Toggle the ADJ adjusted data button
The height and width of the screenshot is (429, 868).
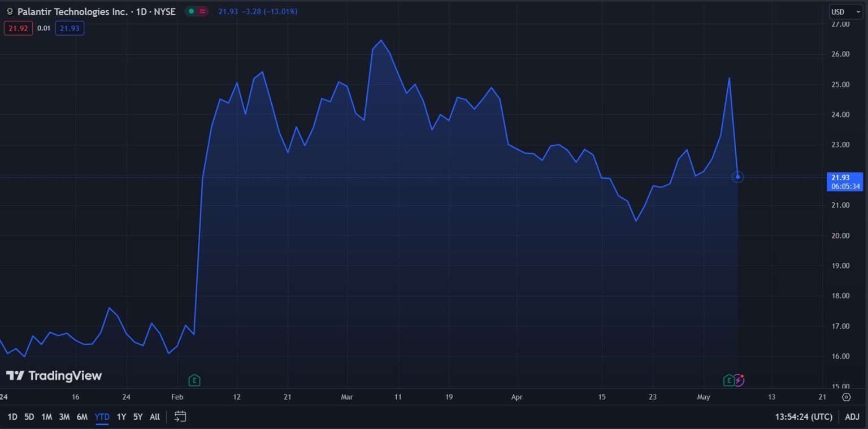tap(852, 417)
